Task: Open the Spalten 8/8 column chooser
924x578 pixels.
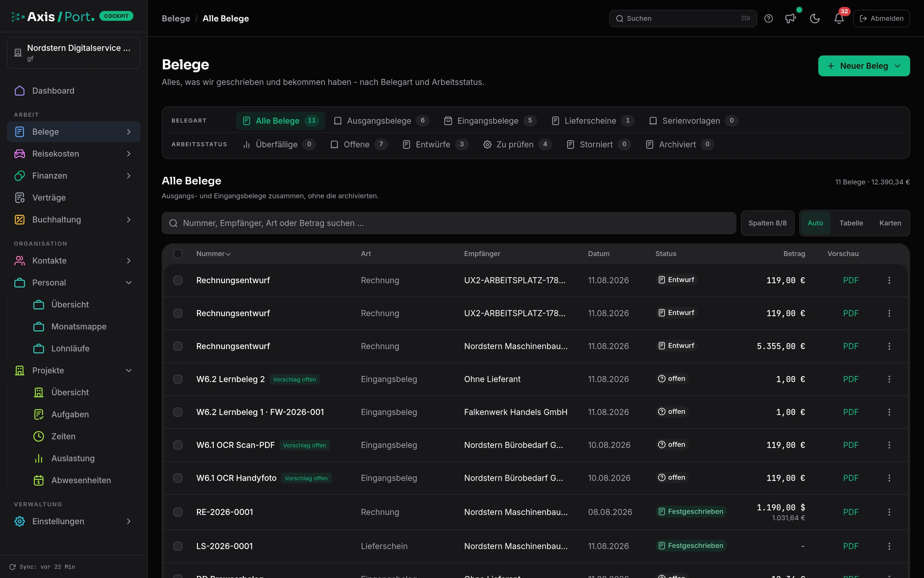Action: click(x=767, y=223)
